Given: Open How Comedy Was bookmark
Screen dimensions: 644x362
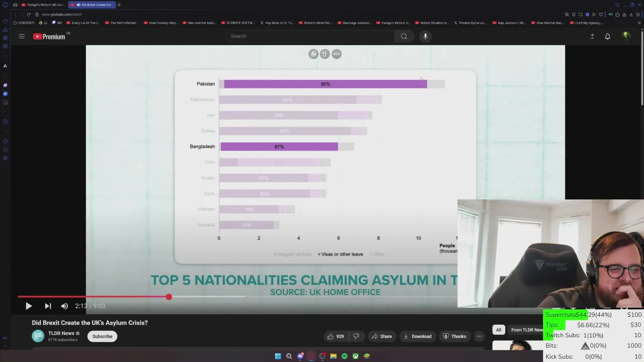Looking at the screenshot, I should 160,23.
